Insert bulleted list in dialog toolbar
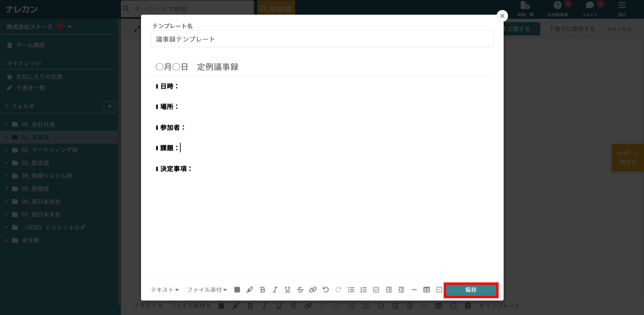The image size is (644, 315). tap(351, 289)
